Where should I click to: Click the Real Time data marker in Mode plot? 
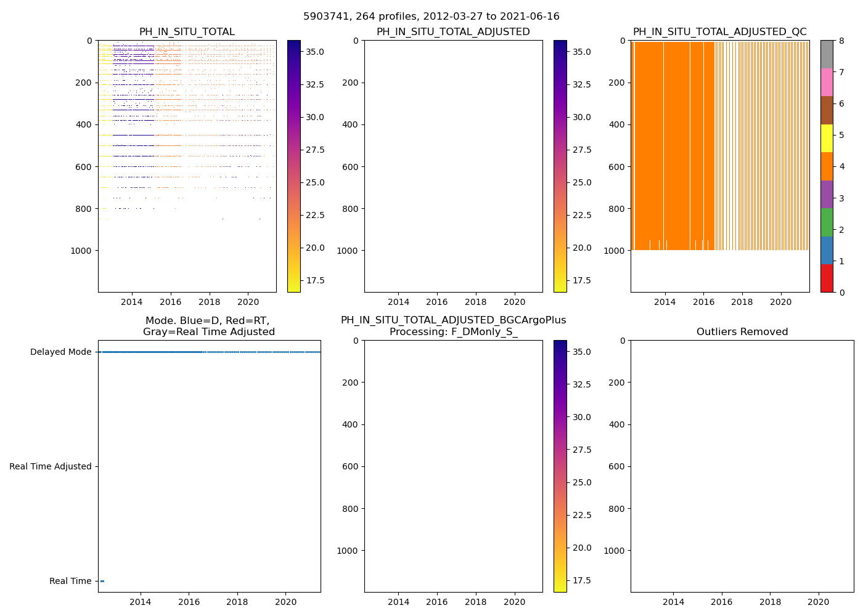click(x=102, y=581)
